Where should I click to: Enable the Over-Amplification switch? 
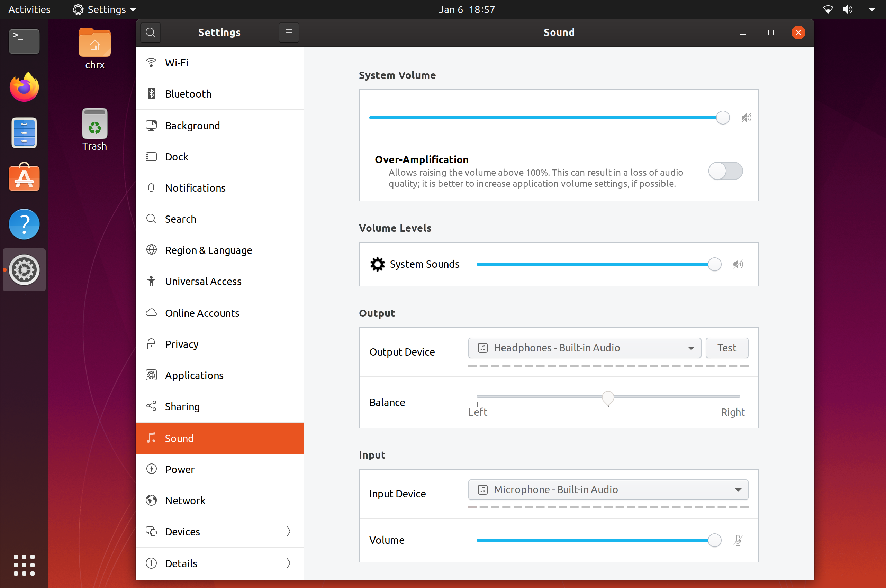click(x=725, y=171)
